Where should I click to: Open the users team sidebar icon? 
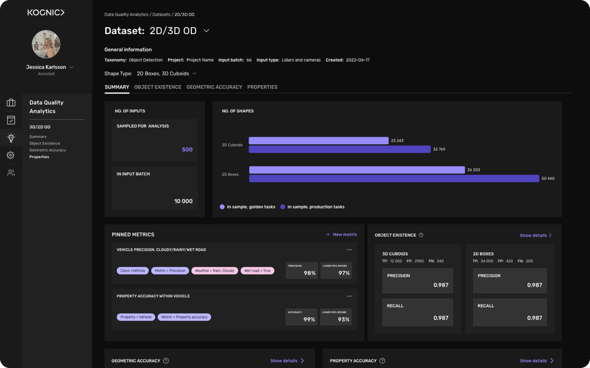click(x=11, y=173)
